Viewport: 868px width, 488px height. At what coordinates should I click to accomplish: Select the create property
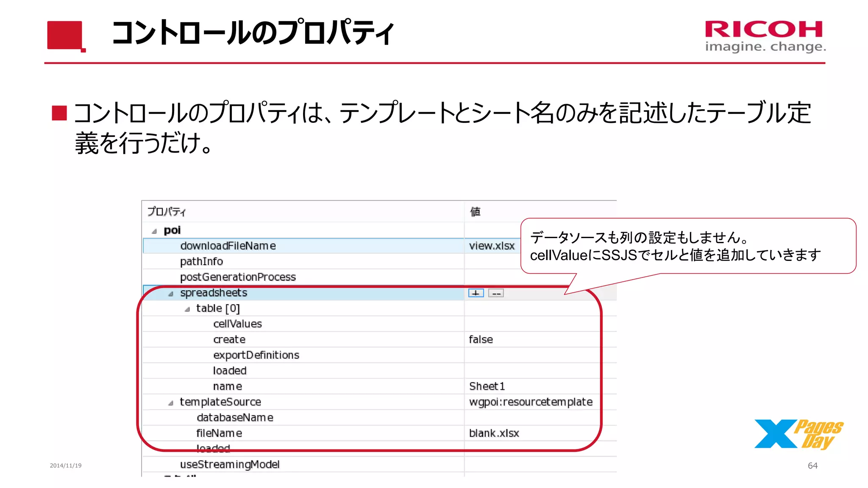point(229,339)
